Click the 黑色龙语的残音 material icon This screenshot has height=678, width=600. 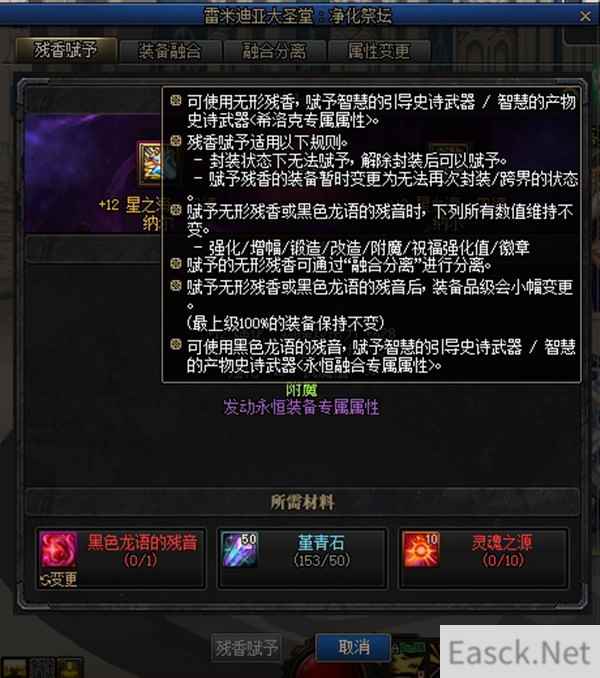coord(58,550)
